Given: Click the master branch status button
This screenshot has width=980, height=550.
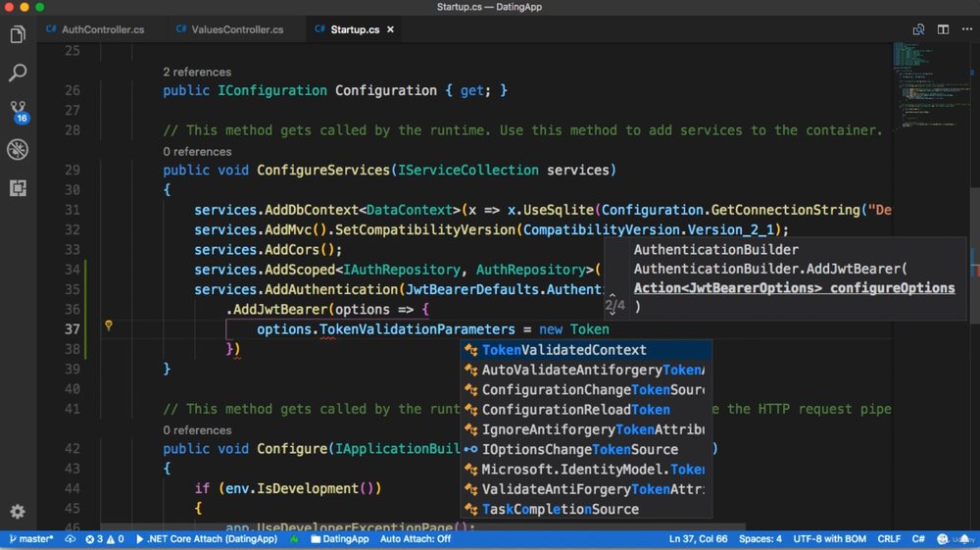Looking at the screenshot, I should pyautogui.click(x=31, y=539).
